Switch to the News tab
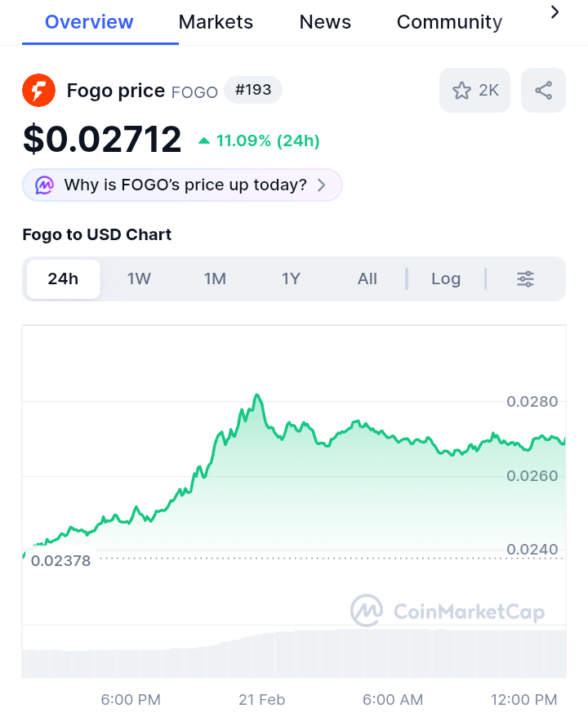The height and width of the screenshot is (713, 588). click(x=325, y=22)
